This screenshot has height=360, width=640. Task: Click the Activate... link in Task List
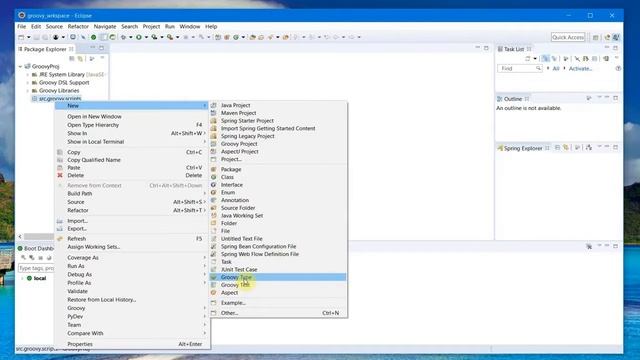click(x=580, y=69)
